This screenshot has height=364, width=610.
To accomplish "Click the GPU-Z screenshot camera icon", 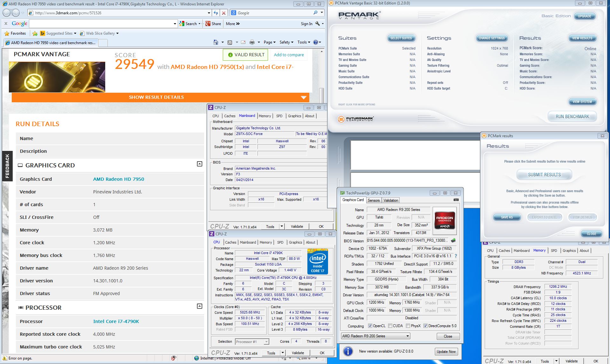I will (x=456, y=200).
